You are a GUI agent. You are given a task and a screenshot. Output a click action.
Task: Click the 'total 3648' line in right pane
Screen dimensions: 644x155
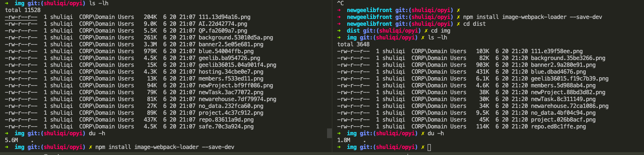click(x=353, y=44)
